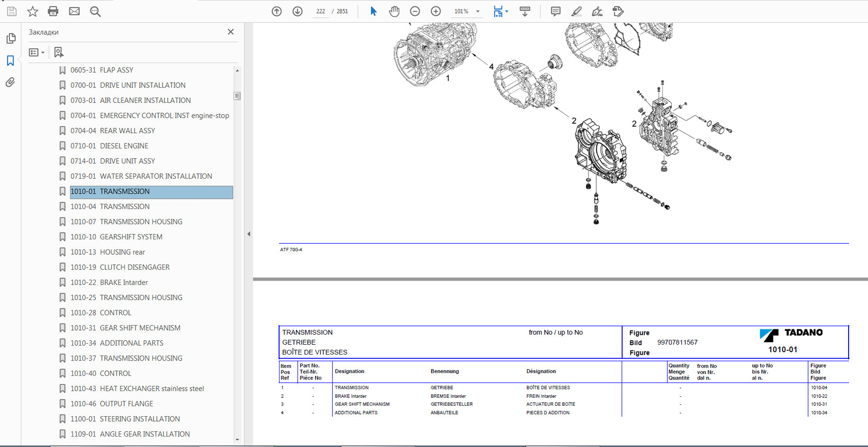Add a sticky note comment
Viewport: 868px width, 447px height.
pyautogui.click(x=555, y=11)
